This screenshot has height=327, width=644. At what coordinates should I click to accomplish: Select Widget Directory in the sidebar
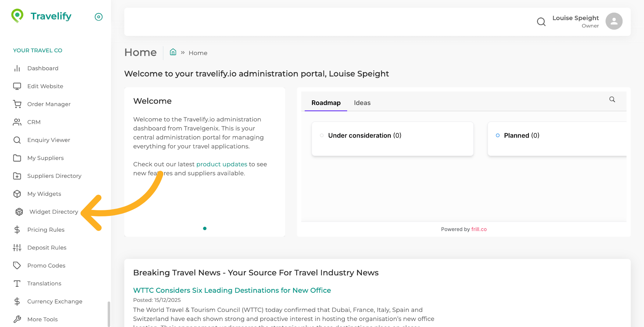[54, 212]
